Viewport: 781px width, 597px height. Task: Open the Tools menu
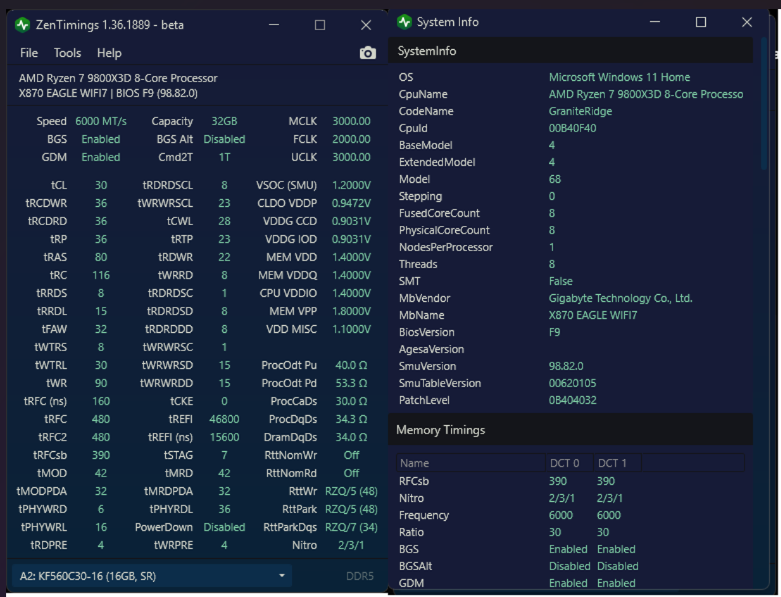[67, 53]
